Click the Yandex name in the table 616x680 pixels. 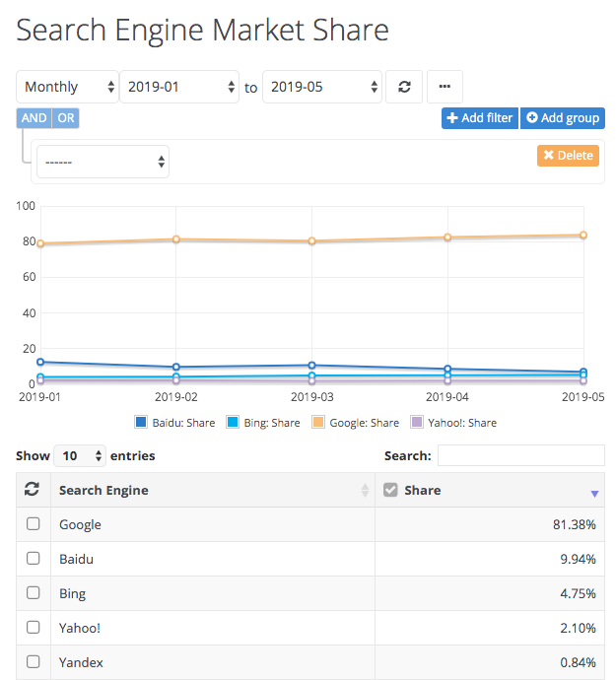(81, 662)
